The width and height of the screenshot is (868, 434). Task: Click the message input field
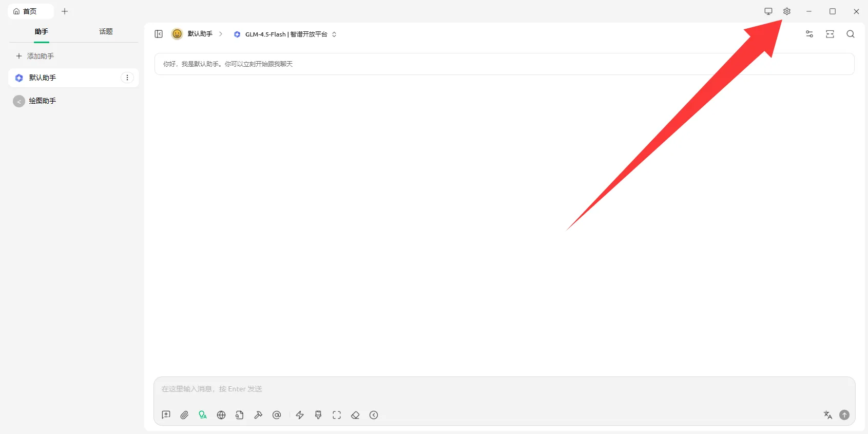point(503,389)
